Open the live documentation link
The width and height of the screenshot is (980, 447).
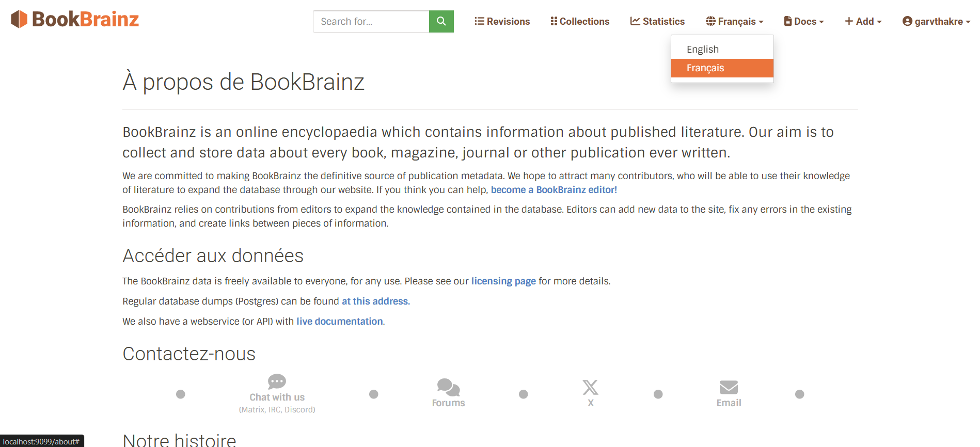[340, 322]
